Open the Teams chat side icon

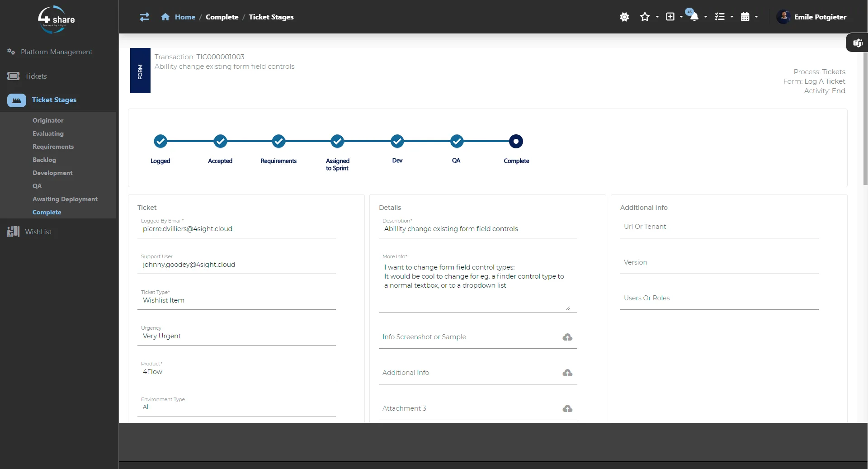pyautogui.click(x=858, y=43)
